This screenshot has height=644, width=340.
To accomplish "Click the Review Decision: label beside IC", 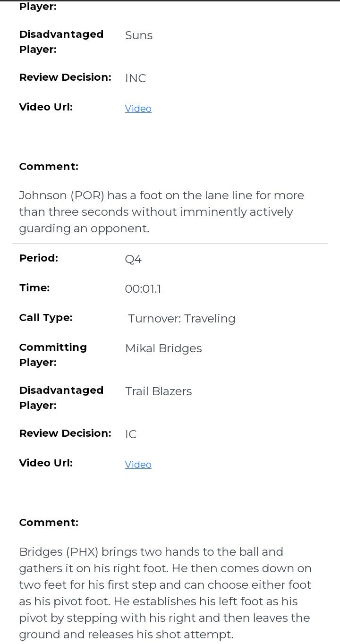I will pos(65,433).
